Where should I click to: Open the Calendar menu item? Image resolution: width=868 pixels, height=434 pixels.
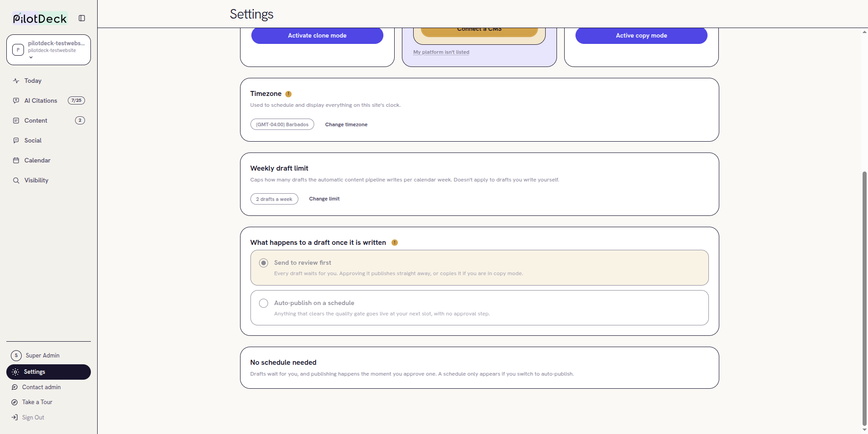point(48,160)
